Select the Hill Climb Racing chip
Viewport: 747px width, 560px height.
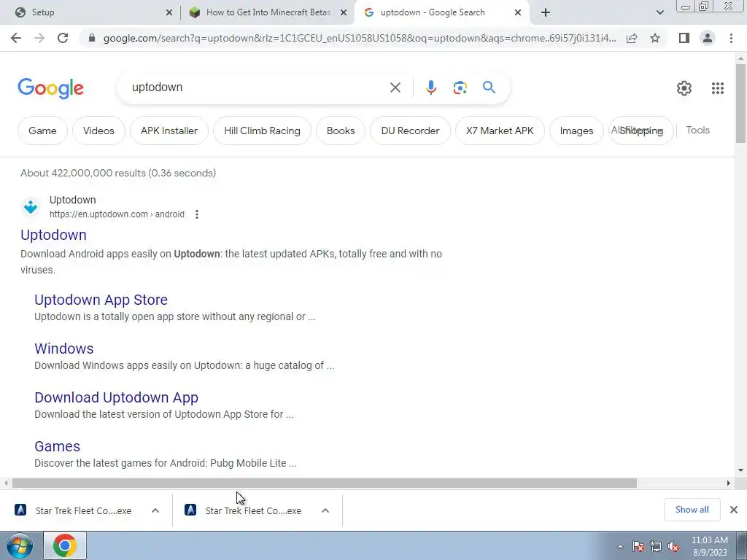(x=262, y=131)
